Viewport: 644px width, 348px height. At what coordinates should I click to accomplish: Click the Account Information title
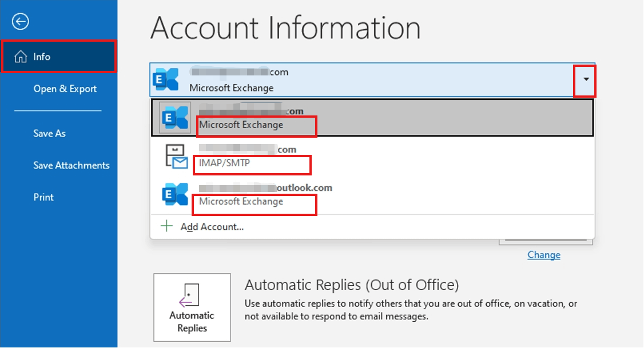coord(286,28)
